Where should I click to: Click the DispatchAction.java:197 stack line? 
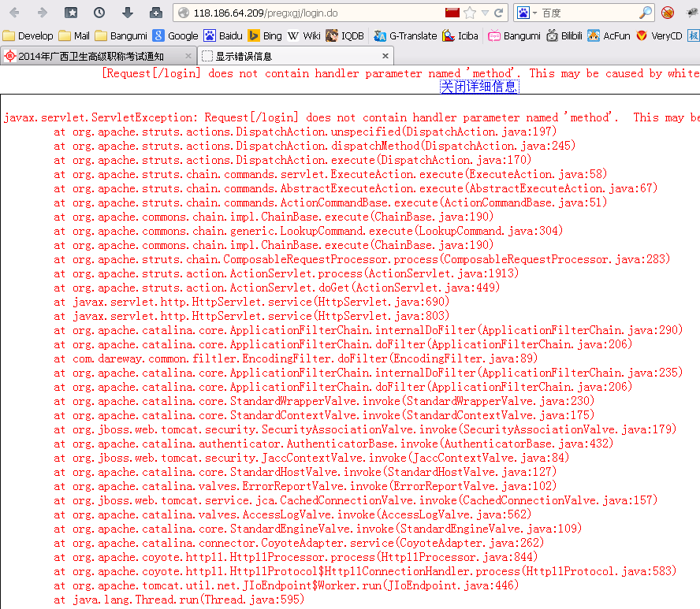305,132
